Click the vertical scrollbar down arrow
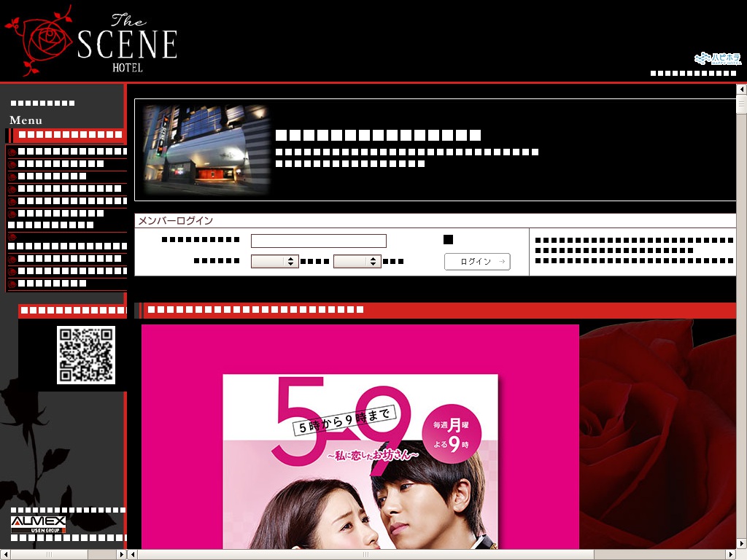The height and width of the screenshot is (560, 747). point(741,544)
